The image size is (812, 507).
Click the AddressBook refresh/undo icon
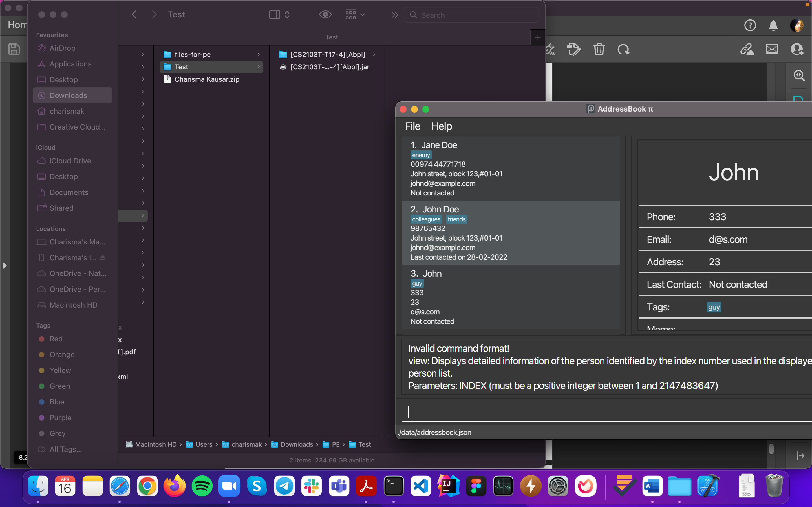624,50
